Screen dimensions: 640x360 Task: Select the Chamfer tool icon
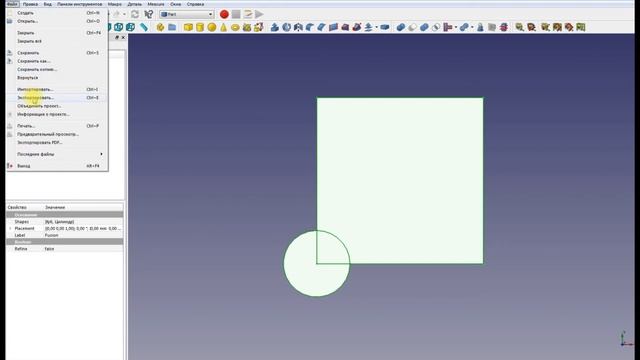tap(322, 27)
